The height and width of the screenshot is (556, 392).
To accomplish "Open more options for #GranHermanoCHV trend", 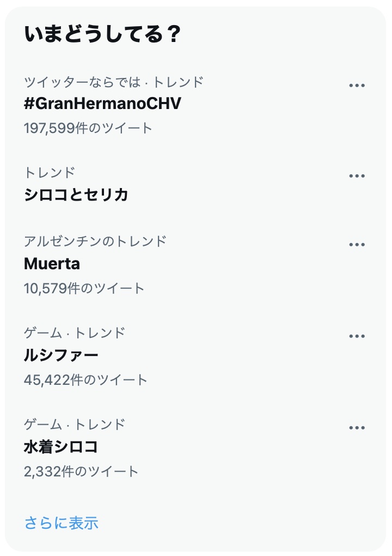I will (x=357, y=86).
